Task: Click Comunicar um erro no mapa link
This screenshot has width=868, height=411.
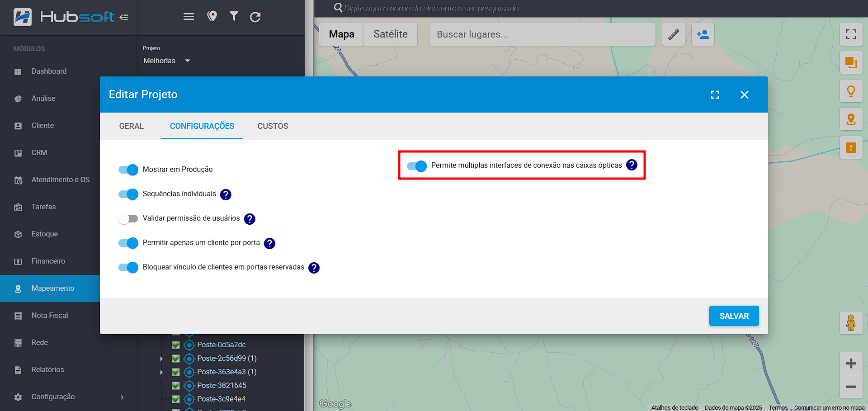Action: click(x=830, y=407)
